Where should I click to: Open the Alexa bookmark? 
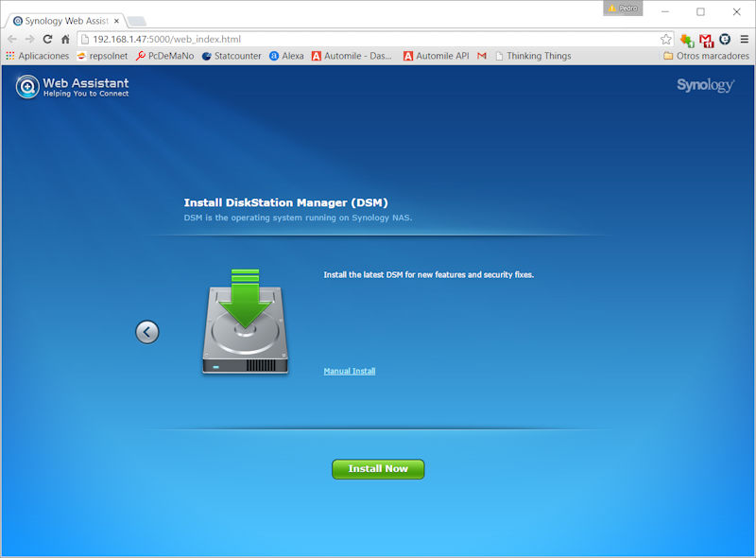tap(286, 56)
